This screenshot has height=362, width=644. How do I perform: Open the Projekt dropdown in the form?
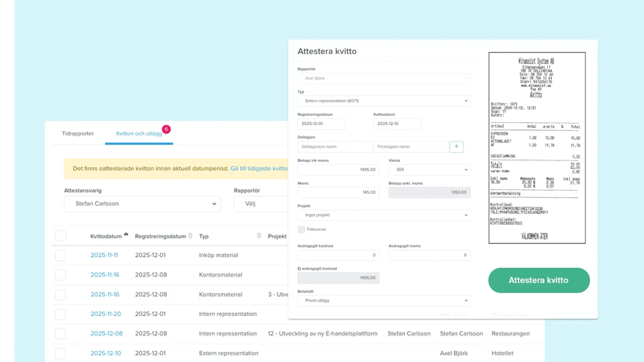[x=384, y=215]
